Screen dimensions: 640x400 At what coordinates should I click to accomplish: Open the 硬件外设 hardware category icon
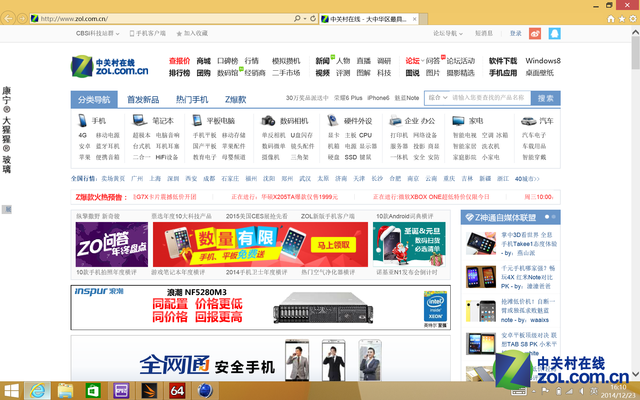pyautogui.click(x=333, y=120)
